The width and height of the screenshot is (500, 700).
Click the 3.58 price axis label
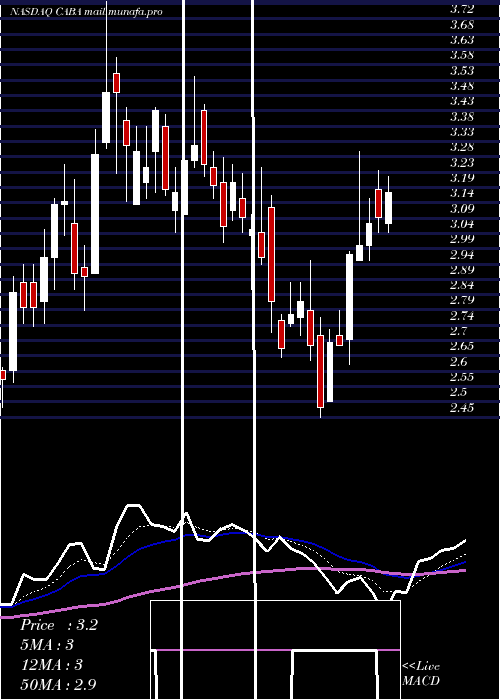pos(462,55)
